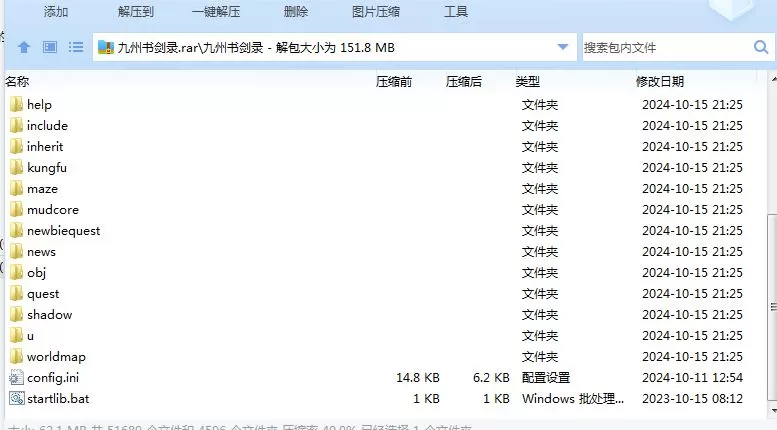This screenshot has height=430, width=777.
Task: Click the 添加 toolbar button
Action: tap(56, 11)
